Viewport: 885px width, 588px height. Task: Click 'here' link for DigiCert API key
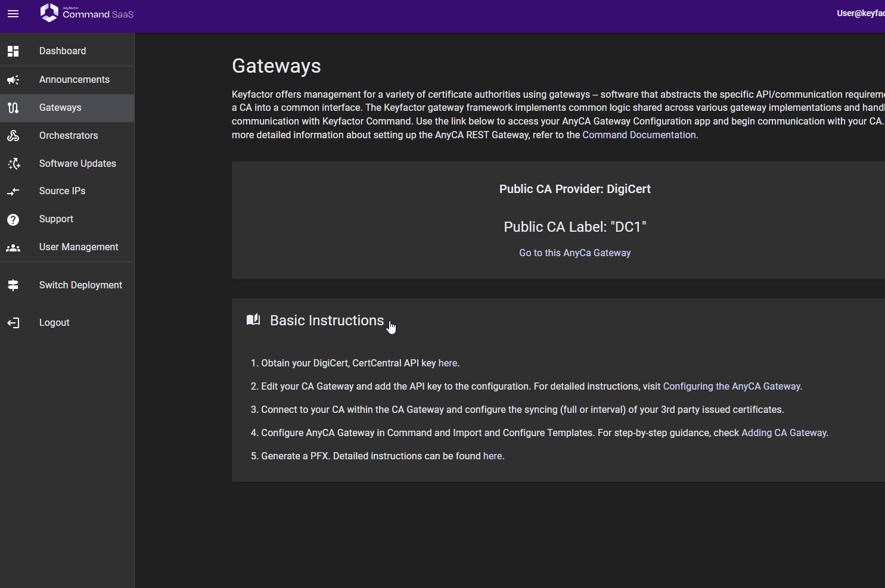[448, 363]
